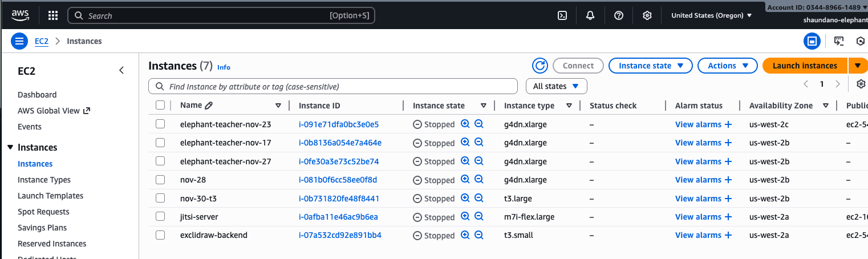Check the exclidraw-backend row checkbox
The width and height of the screenshot is (868, 259).
pos(160,235)
